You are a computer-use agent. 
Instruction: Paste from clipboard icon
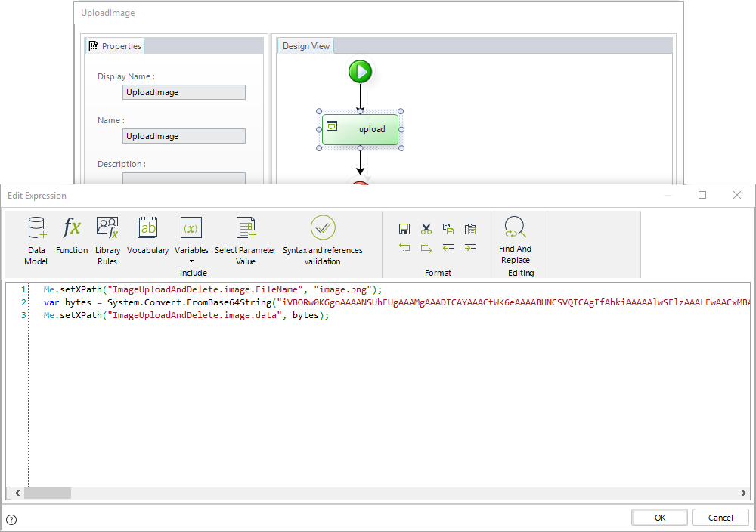click(470, 229)
